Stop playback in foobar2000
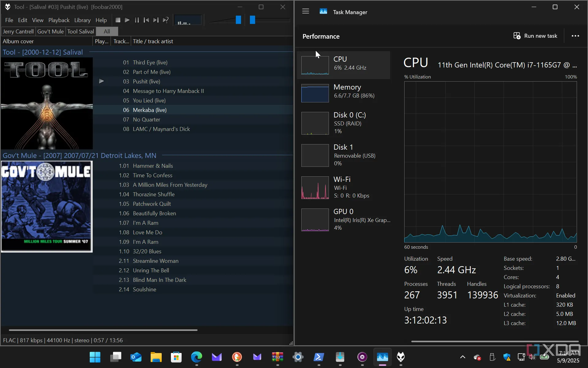 point(118,20)
